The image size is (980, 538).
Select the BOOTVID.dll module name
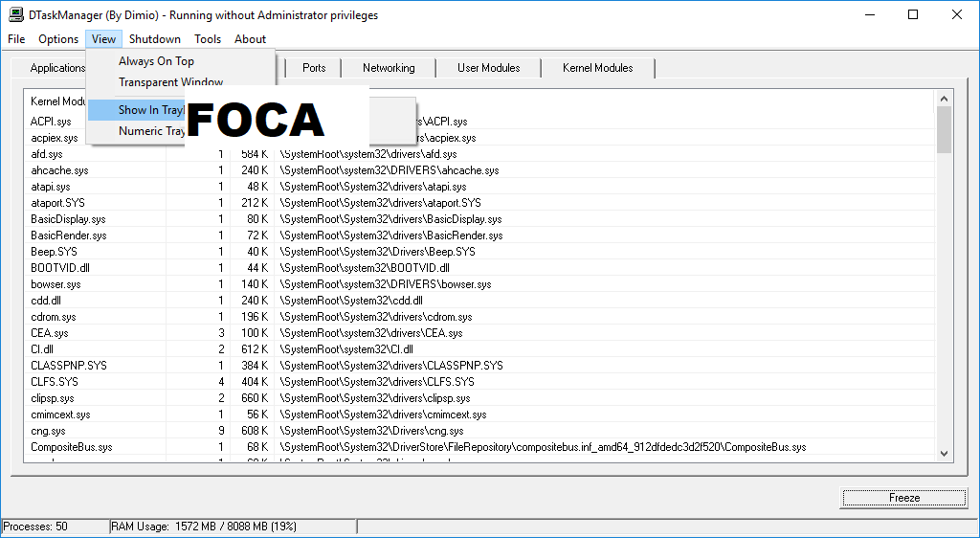(x=60, y=267)
